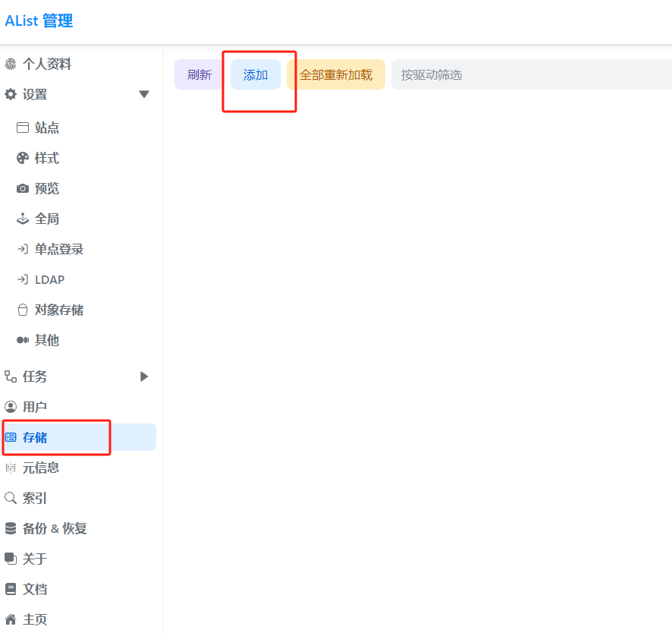
Task: Click the 刷新 refresh button
Action: click(x=198, y=74)
